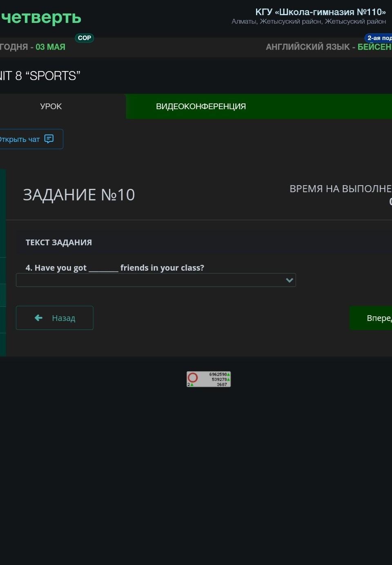The image size is (392, 565).
Task: Click the ЗАДАНИЕ №10 heading
Action: coord(79,195)
